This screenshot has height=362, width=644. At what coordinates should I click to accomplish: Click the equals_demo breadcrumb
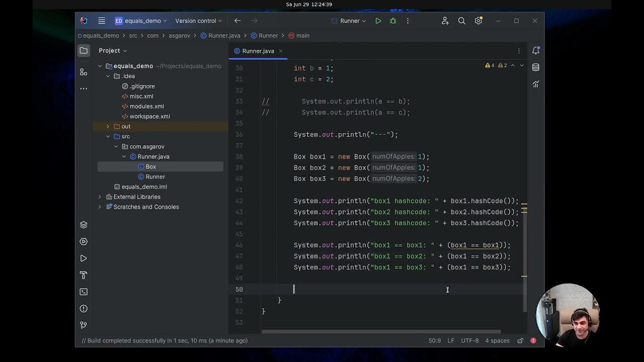pos(99,36)
